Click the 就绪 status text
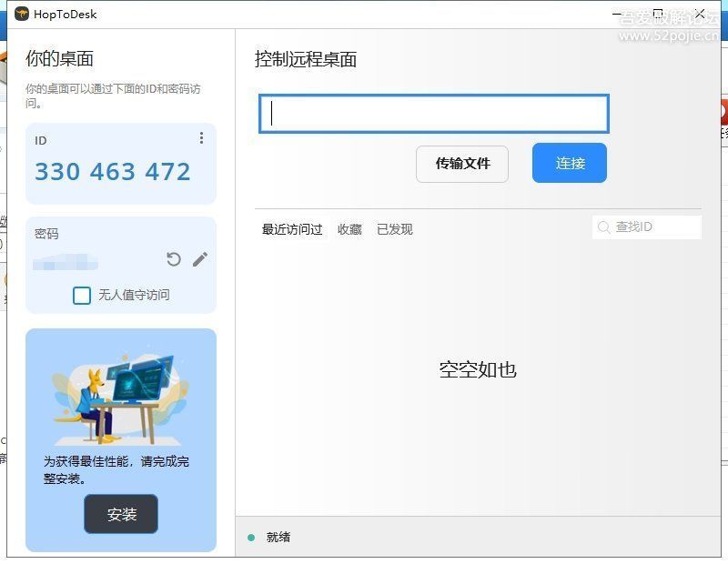Image resolution: width=728 pixels, height=564 pixels. click(x=278, y=538)
